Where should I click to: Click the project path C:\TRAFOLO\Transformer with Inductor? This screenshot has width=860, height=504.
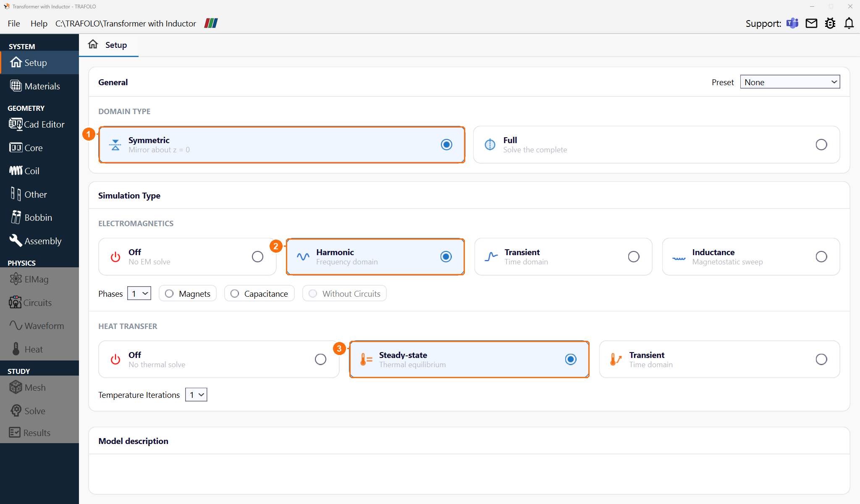126,24
